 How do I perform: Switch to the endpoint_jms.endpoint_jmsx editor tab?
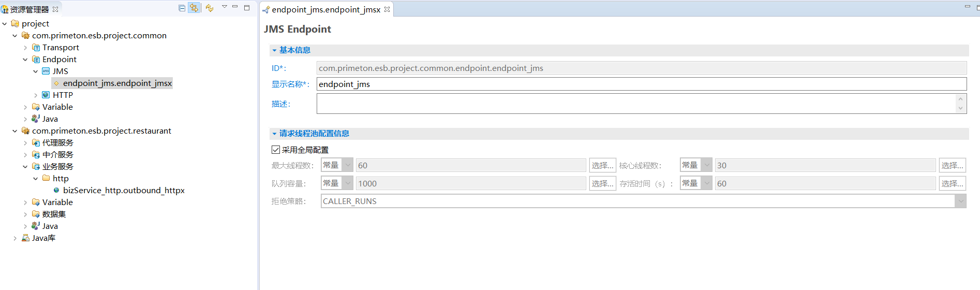coord(326,9)
